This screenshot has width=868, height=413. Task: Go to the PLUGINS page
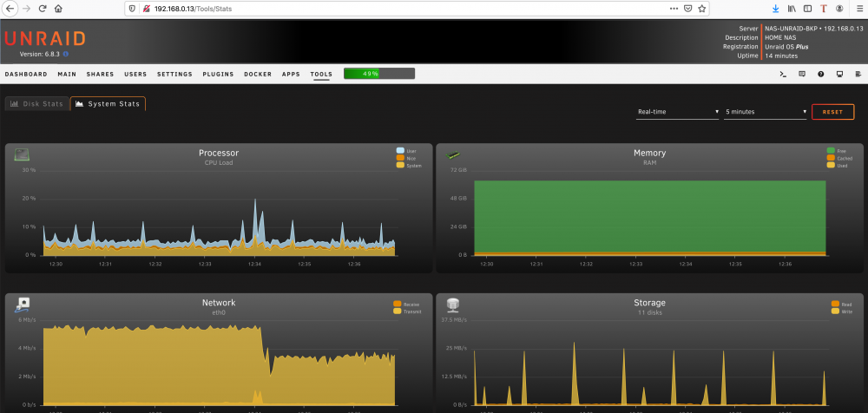click(218, 75)
